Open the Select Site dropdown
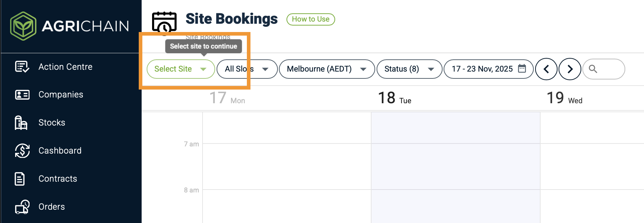Screen dimensions: 644x223 (181, 69)
